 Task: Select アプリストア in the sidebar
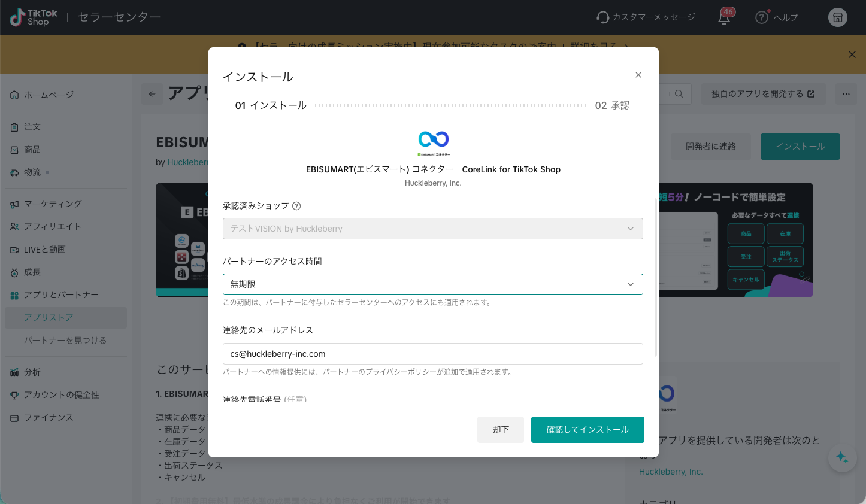coord(66,318)
